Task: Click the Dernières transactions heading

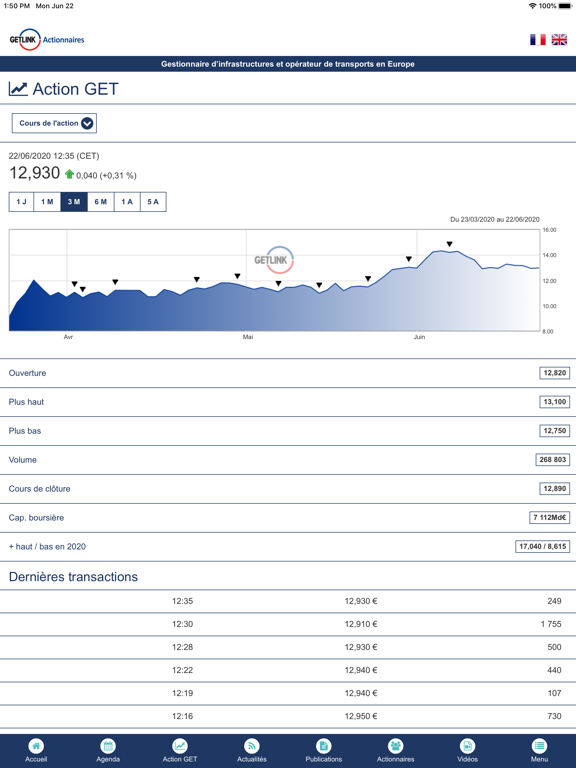Action: (x=73, y=576)
